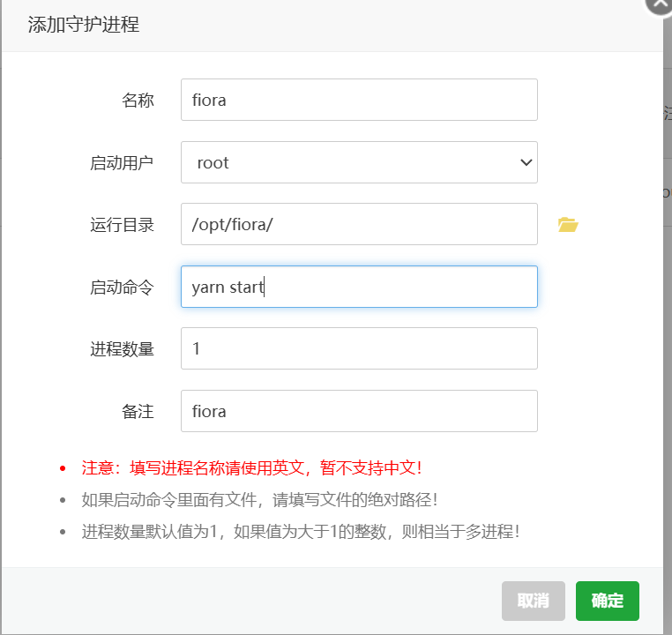Click the 备注 field containing fiora

pos(359,411)
